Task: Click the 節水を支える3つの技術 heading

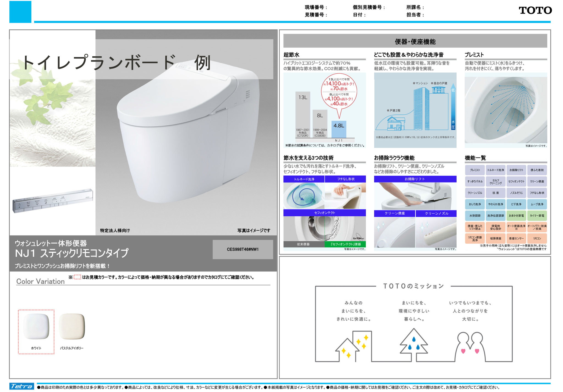Action: tap(308, 158)
